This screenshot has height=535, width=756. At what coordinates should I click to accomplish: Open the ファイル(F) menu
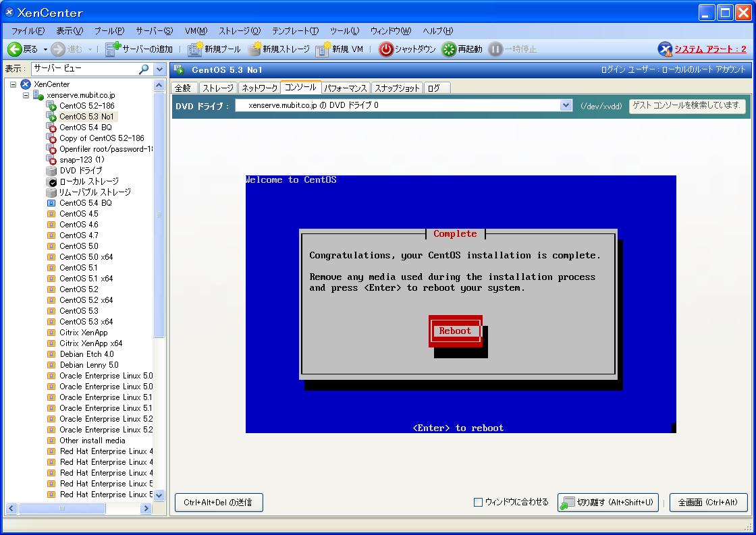28,31
